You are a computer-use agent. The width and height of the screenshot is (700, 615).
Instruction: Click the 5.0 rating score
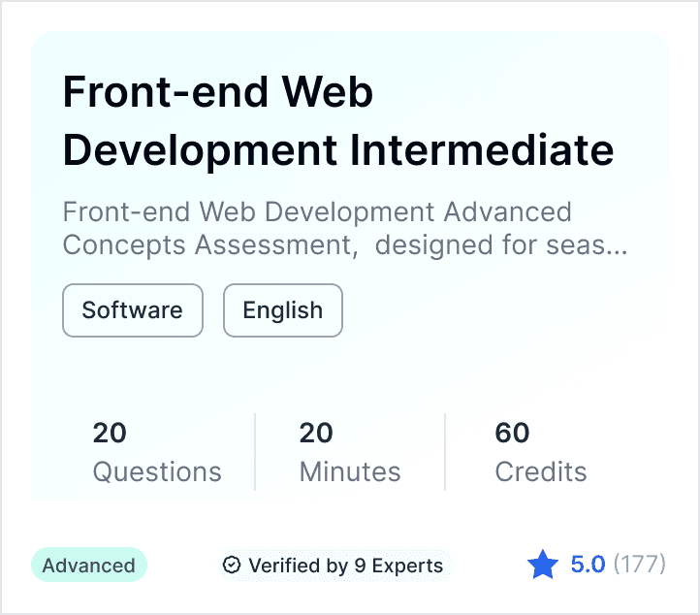point(588,565)
